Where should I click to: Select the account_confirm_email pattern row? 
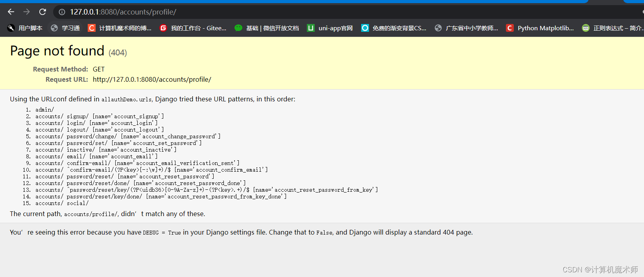click(x=151, y=170)
